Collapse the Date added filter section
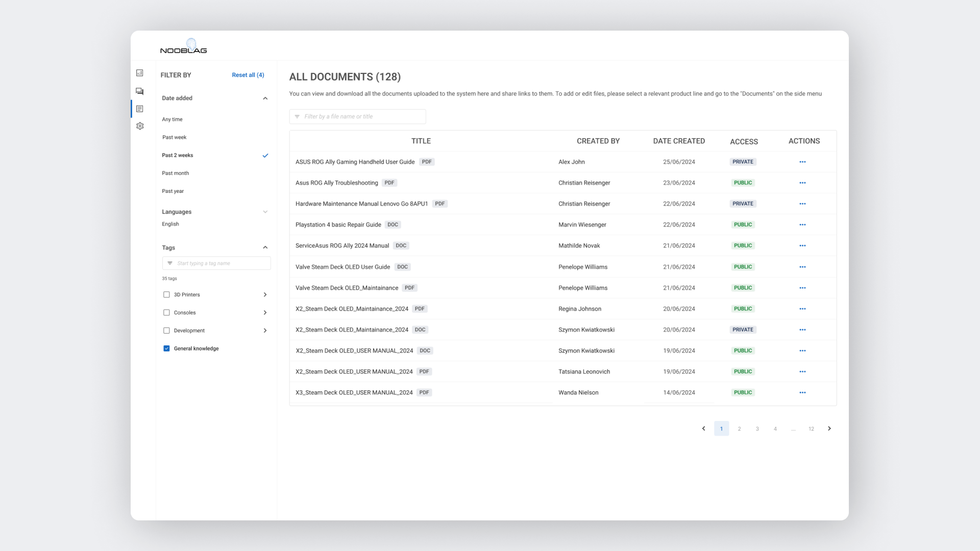Viewport: 980px width, 551px height. click(265, 98)
